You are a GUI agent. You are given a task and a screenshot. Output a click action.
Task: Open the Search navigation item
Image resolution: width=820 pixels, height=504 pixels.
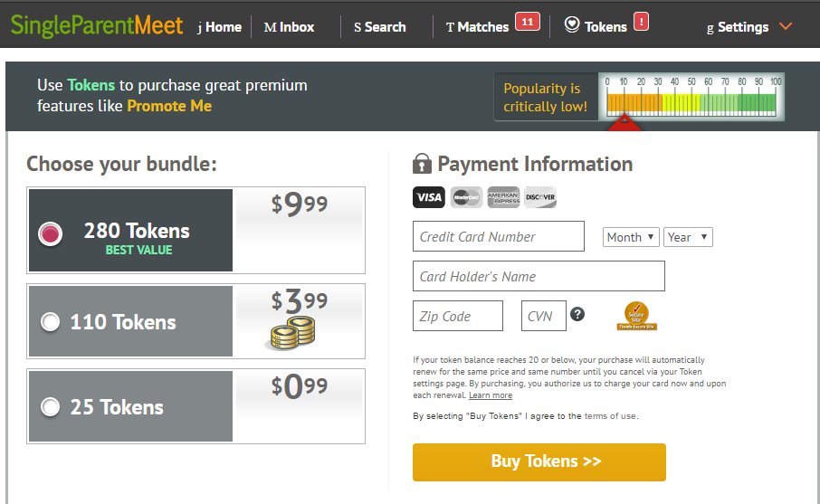379,27
